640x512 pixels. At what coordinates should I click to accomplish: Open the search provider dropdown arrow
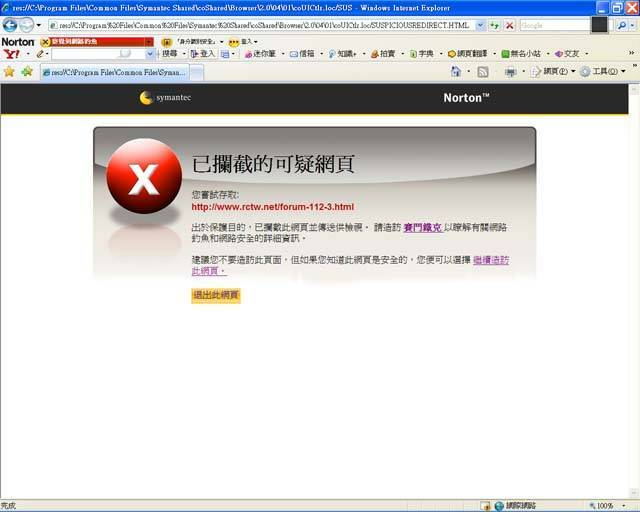point(632,25)
